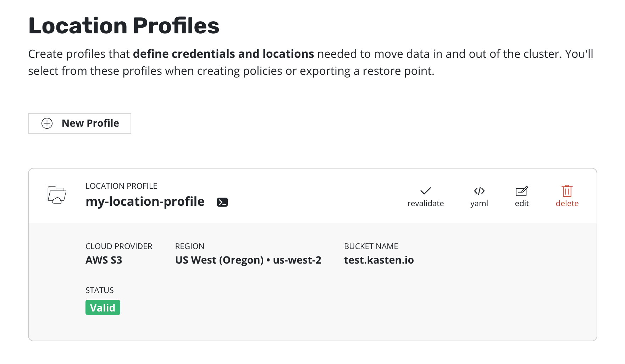Click the edit text label
The width and height of the screenshot is (625, 364).
click(x=522, y=204)
